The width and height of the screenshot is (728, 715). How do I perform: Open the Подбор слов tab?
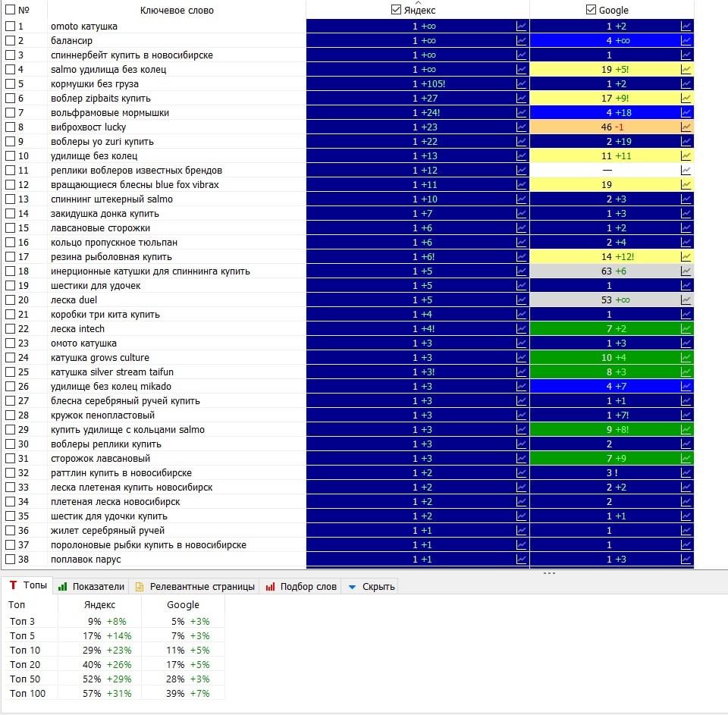[301, 587]
